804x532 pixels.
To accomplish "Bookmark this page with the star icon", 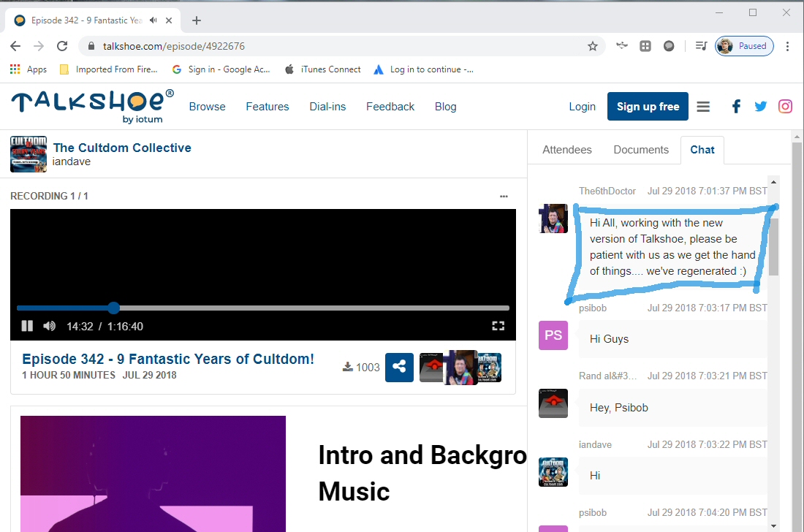I will coord(593,46).
